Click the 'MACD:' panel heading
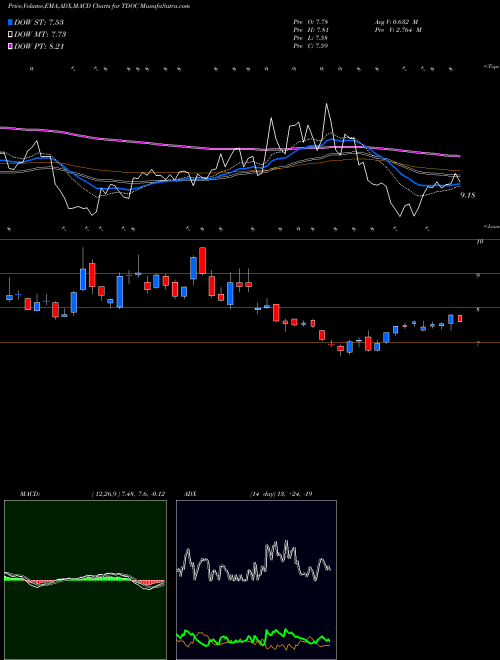Screen dimensions: 500x660 coord(29,494)
